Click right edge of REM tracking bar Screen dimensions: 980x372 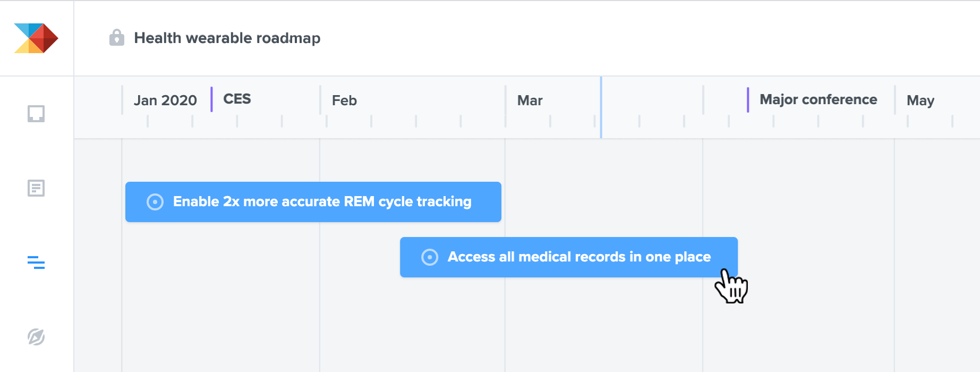click(x=499, y=202)
